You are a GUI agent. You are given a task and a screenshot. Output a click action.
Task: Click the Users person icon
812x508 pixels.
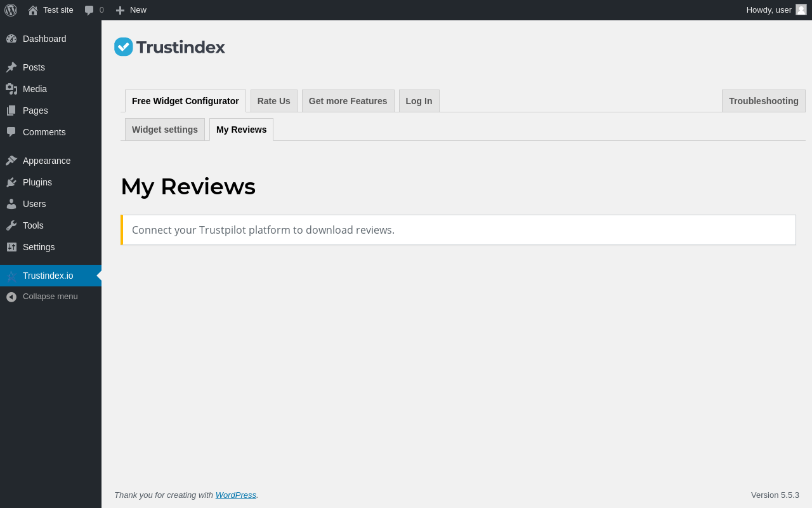[11, 204]
